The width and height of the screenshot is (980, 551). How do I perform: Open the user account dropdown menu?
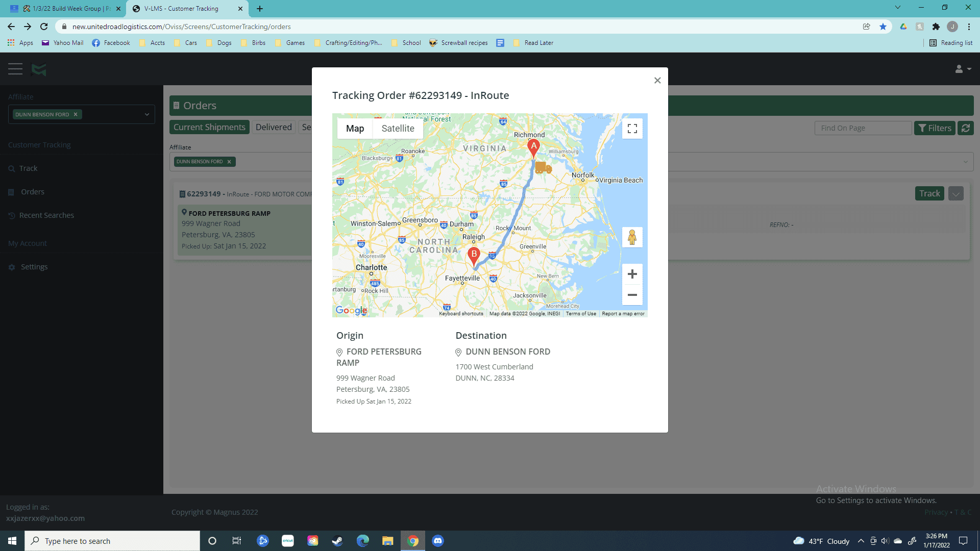[963, 69]
